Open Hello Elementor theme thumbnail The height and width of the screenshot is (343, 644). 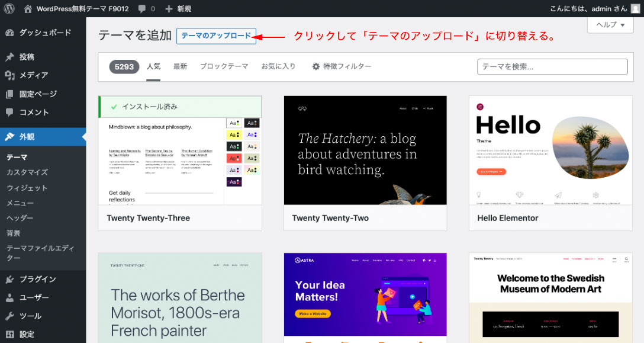(550, 150)
